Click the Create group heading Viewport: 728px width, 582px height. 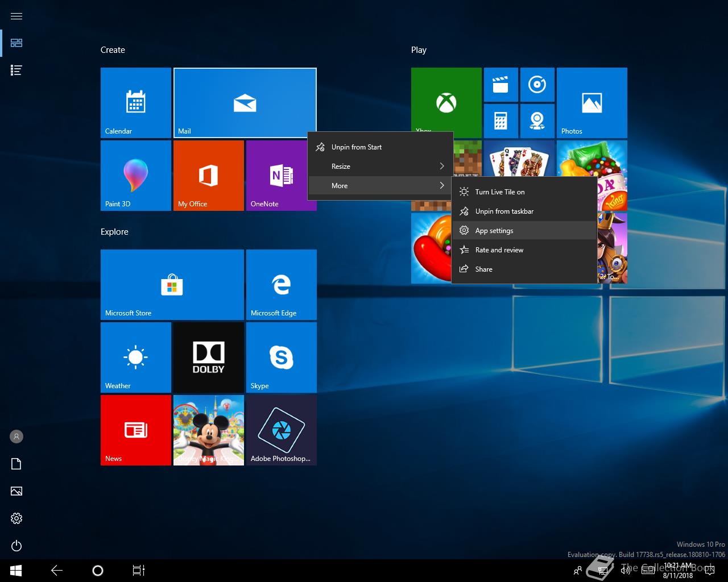click(x=113, y=50)
